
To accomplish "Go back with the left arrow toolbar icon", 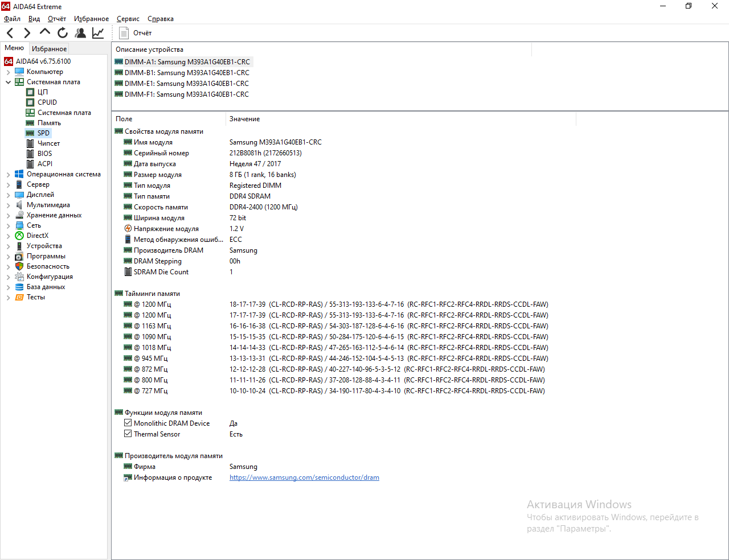I will (x=10, y=33).
